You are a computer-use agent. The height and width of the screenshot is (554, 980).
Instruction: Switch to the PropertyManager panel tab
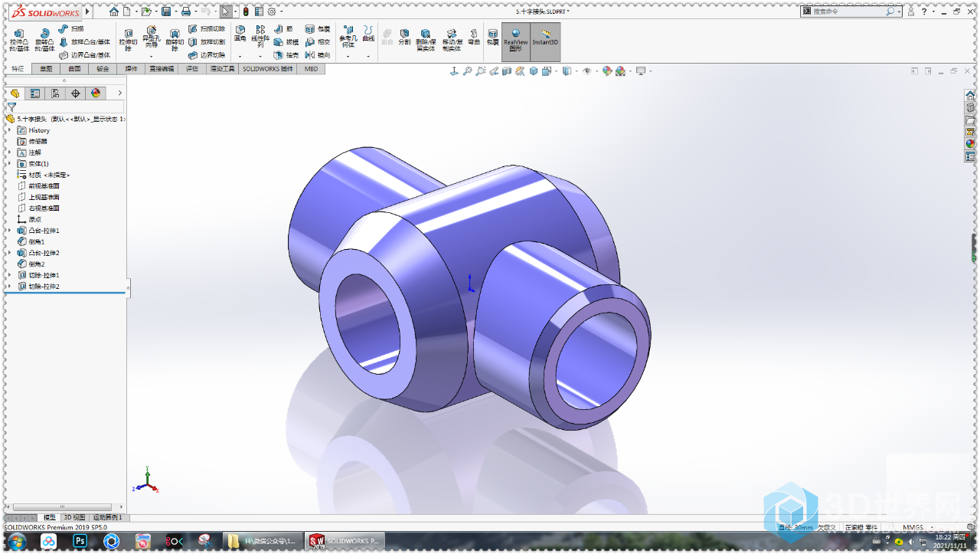[35, 93]
